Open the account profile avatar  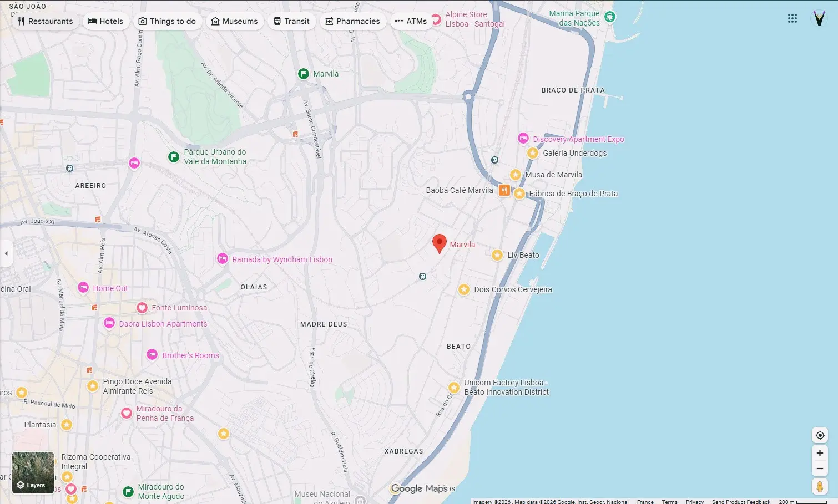point(819,18)
